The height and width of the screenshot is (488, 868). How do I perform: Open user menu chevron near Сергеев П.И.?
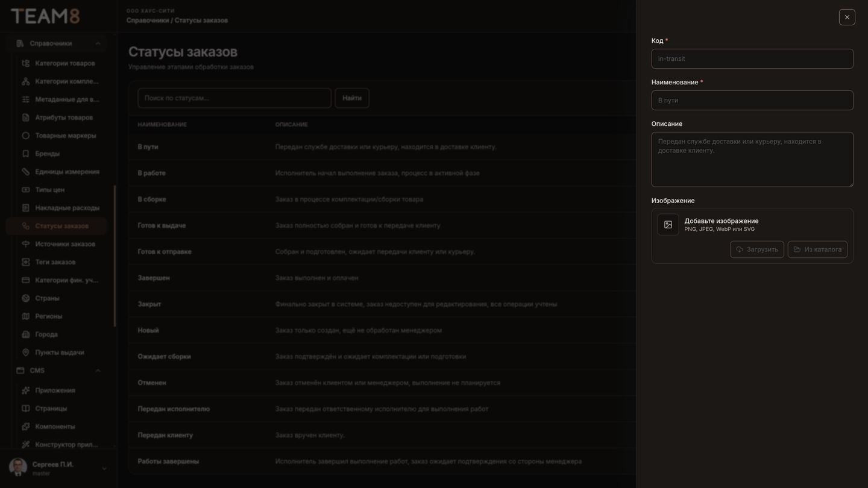click(x=104, y=469)
